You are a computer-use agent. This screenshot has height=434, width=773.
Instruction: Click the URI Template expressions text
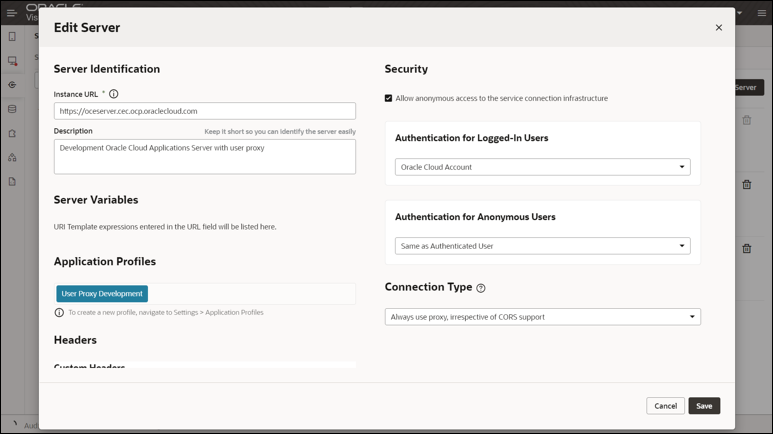(x=165, y=227)
